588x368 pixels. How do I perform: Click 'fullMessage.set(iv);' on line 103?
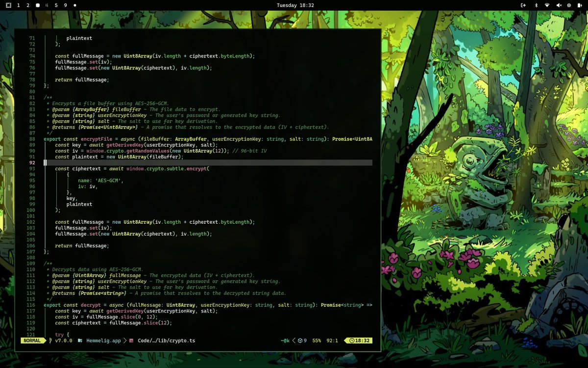pyautogui.click(x=83, y=228)
